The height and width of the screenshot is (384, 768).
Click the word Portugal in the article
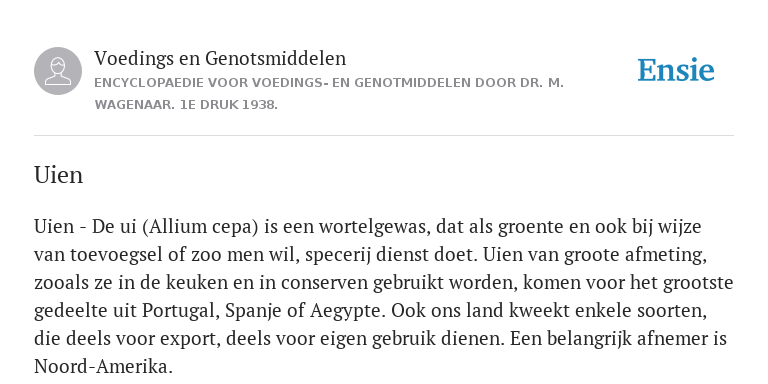180,311
